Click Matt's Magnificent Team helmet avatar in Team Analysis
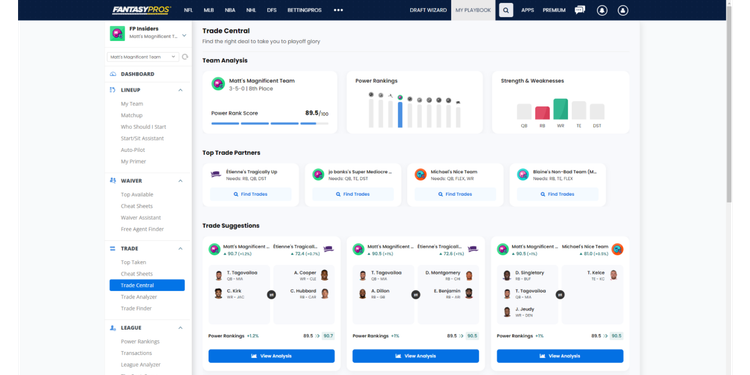The width and height of the screenshot is (750, 375). [218, 84]
